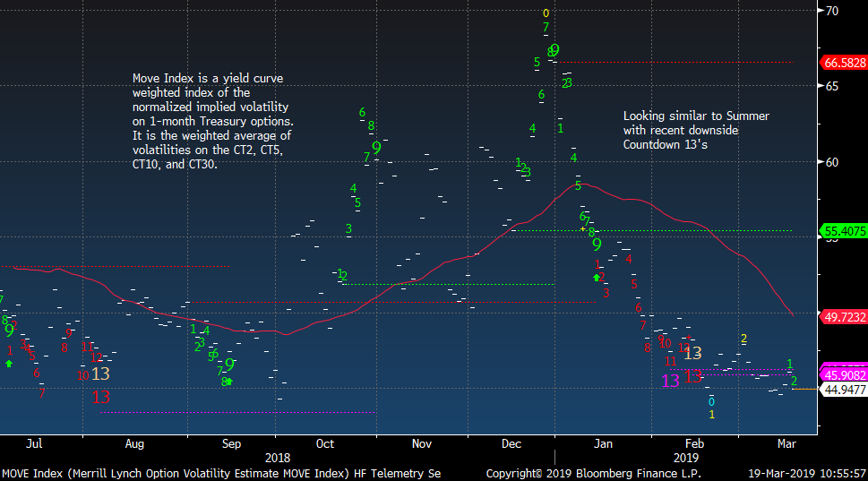Click the 65 value on the price axis

click(x=832, y=86)
